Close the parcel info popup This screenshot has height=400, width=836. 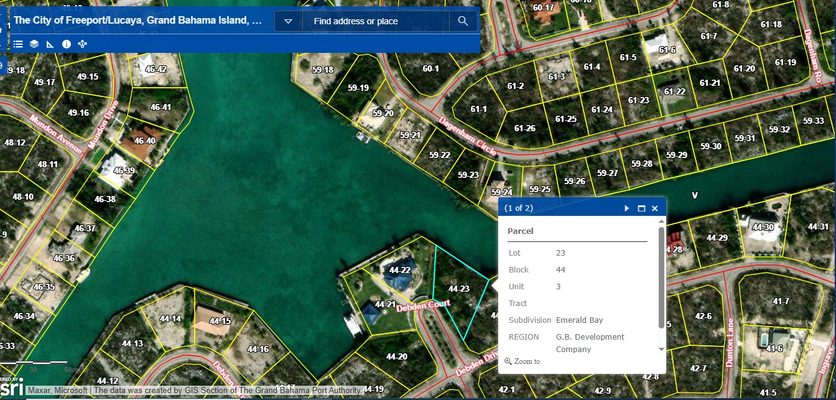pyautogui.click(x=655, y=208)
